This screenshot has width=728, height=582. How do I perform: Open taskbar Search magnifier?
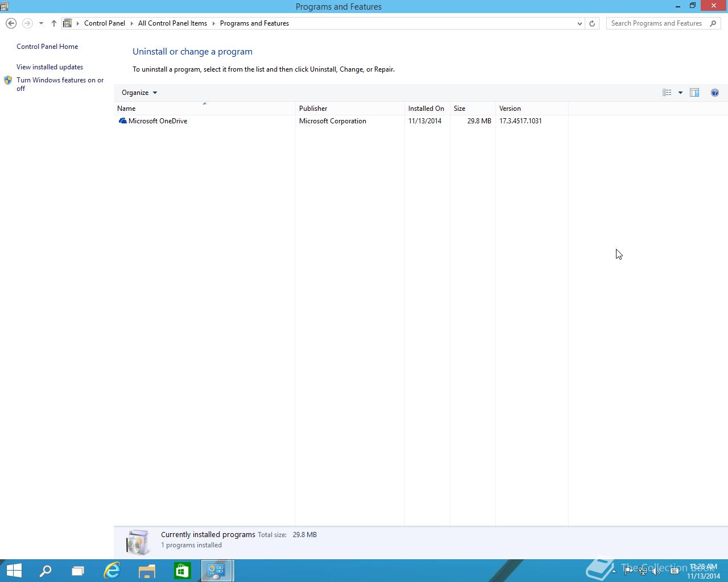pos(45,571)
